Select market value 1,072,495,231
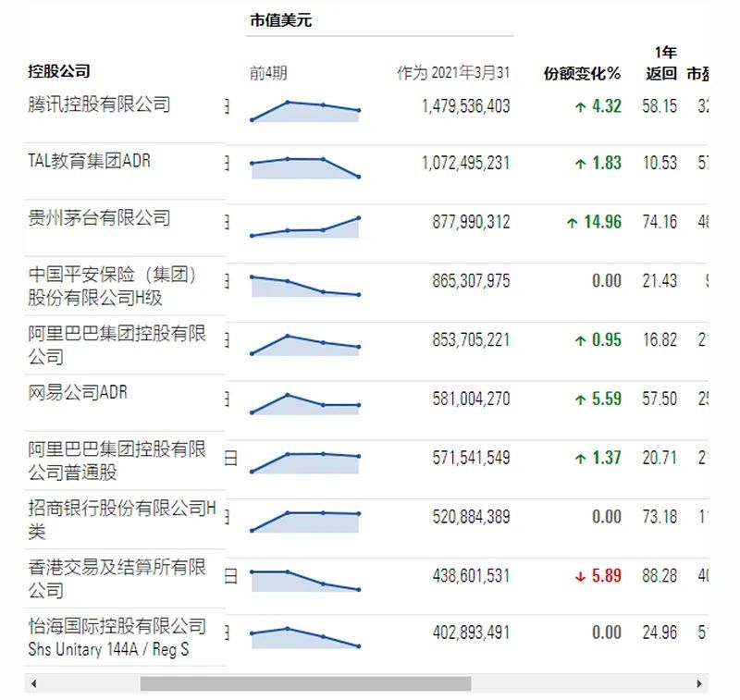Screen dimensions: 740x700 466,163
